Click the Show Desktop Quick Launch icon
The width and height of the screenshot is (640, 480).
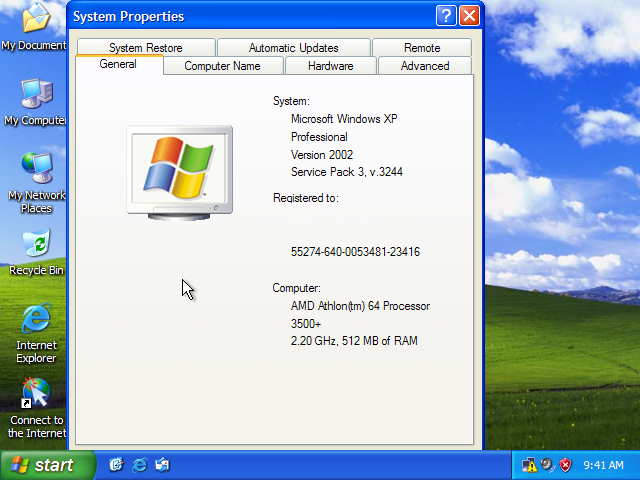point(116,465)
